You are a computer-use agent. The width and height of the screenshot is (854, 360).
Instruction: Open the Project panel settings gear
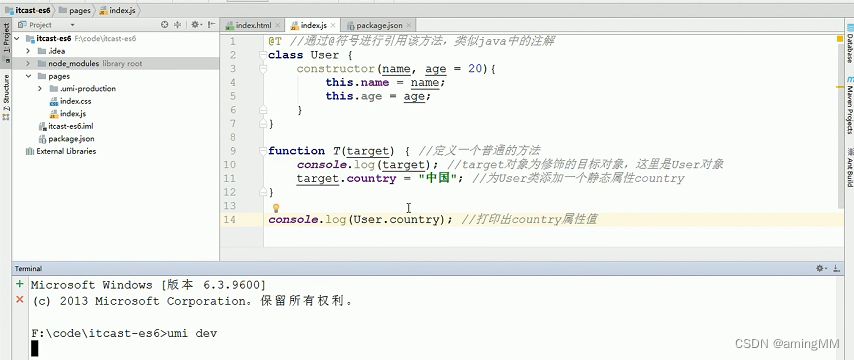pyautogui.click(x=195, y=25)
